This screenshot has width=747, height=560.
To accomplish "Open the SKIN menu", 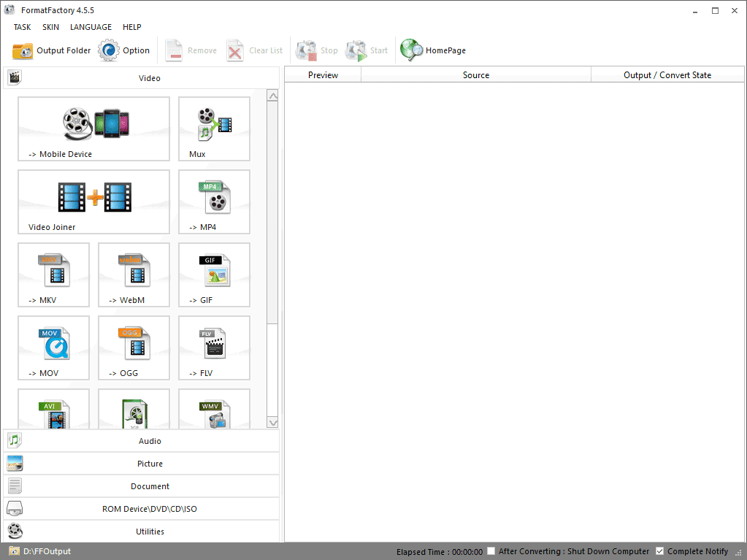I will click(x=51, y=27).
